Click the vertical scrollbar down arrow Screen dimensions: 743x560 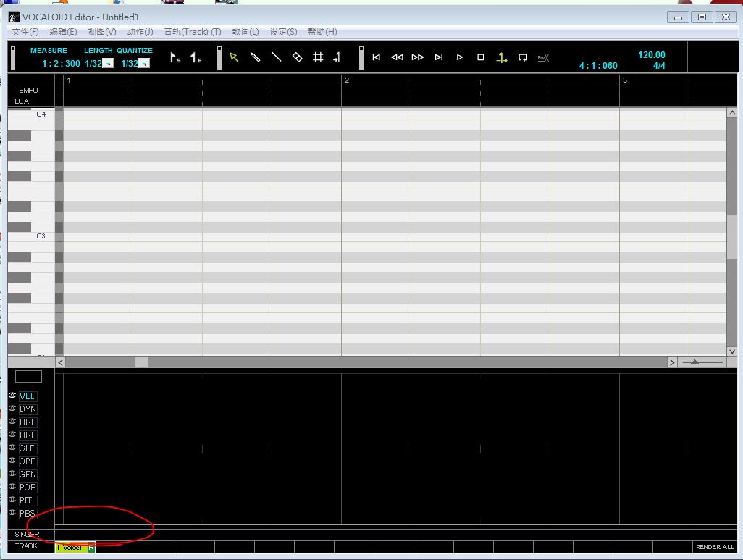732,351
